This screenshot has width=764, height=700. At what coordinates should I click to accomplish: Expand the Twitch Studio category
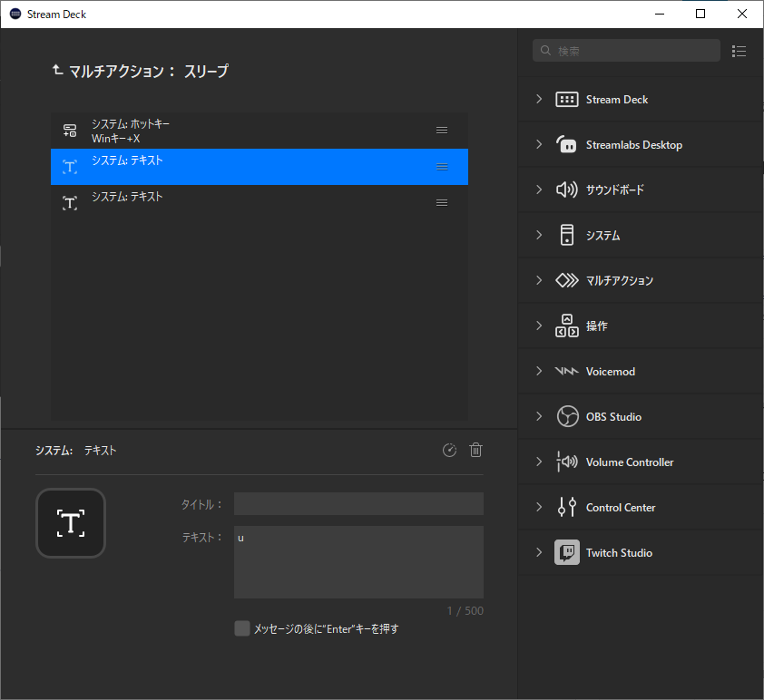539,552
